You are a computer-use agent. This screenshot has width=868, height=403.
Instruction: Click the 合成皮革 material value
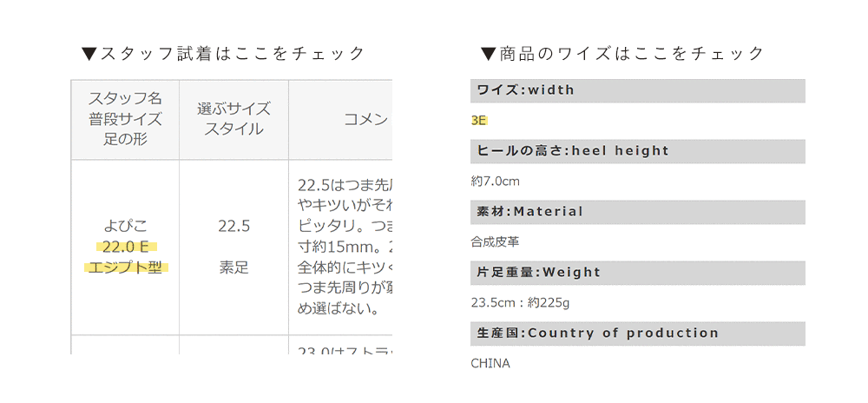495,242
